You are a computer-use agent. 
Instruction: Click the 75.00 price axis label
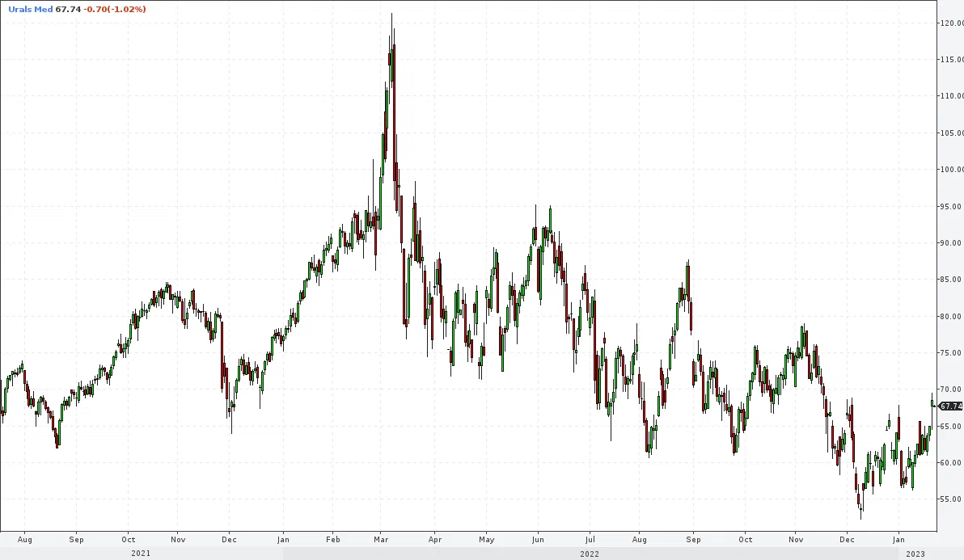click(x=951, y=353)
